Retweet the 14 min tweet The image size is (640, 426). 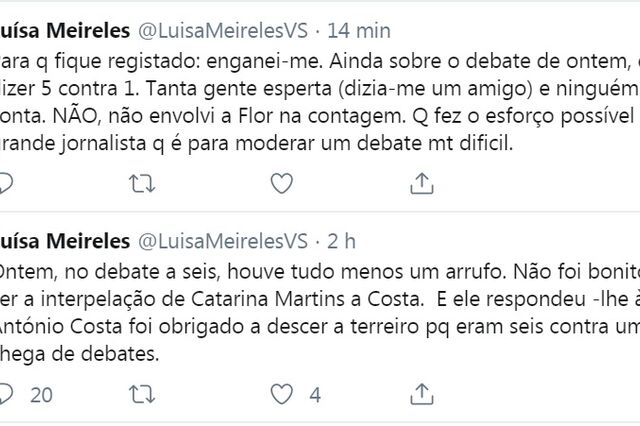coord(142,184)
